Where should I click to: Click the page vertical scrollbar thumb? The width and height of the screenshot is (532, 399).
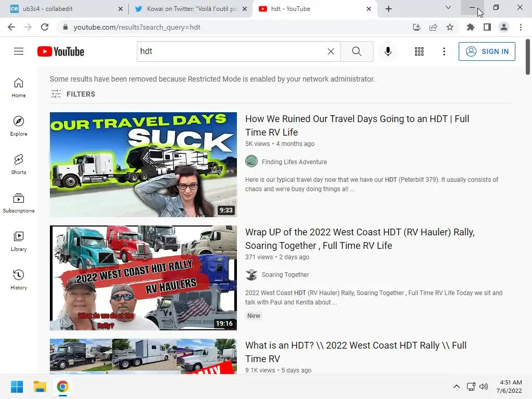coord(528,57)
